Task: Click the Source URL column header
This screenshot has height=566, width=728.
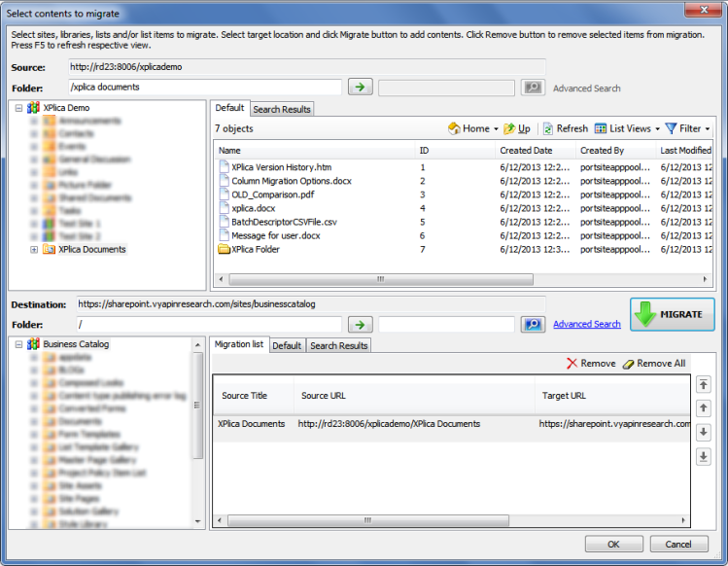Action: [x=415, y=396]
